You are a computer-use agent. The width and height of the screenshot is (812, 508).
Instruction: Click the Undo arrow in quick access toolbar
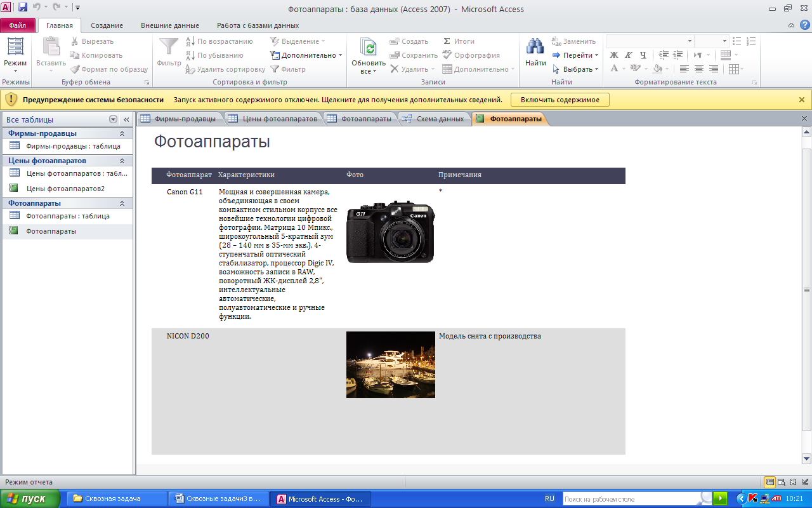coord(37,8)
